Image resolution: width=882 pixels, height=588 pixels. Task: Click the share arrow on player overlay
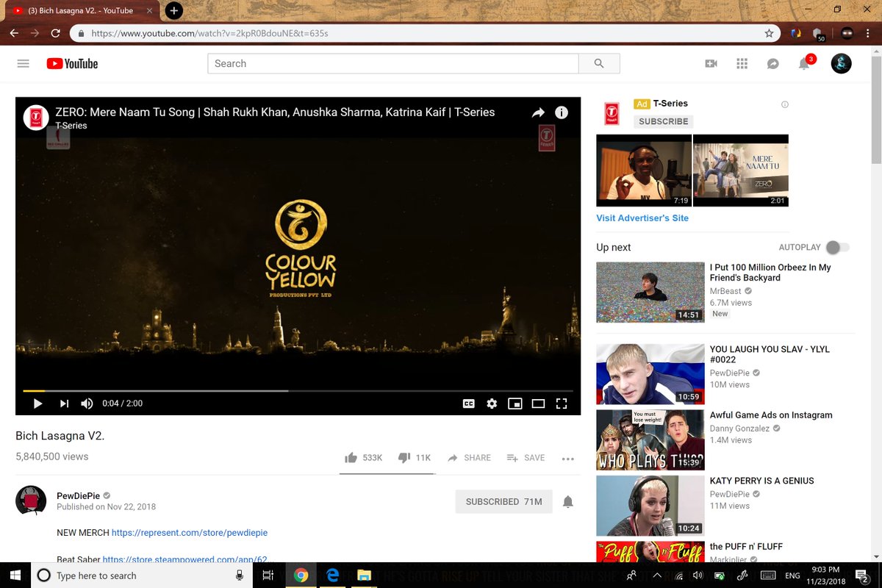pos(539,112)
